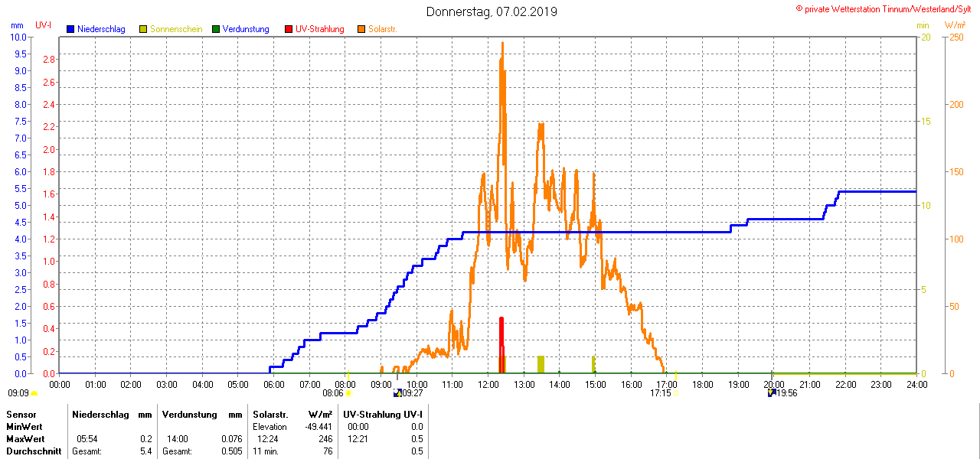Select the Verdunstung legend label

[x=246, y=29]
